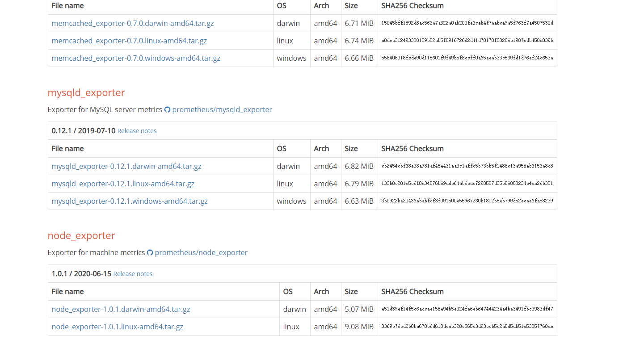
Task: Click the mysqld_exporter section heading
Action: point(86,92)
